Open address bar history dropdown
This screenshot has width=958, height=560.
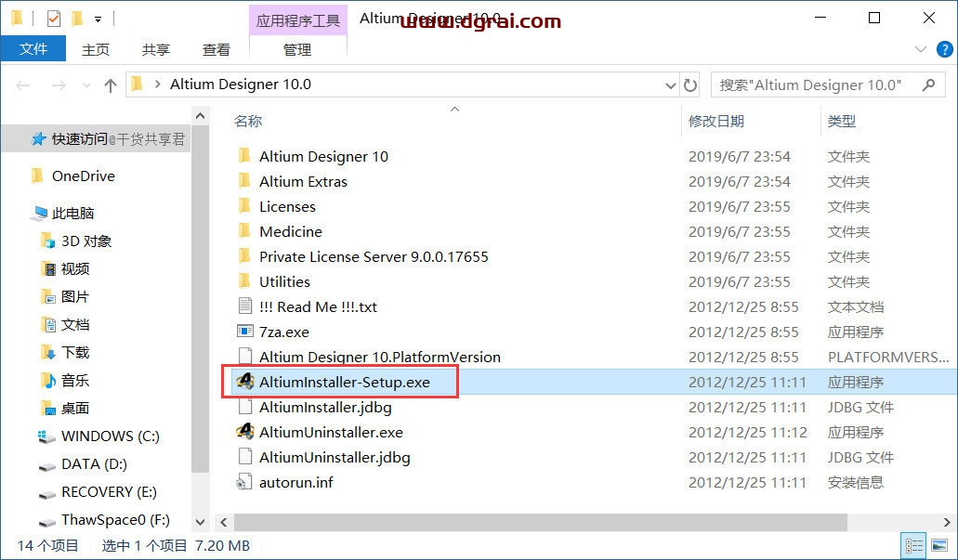pyautogui.click(x=670, y=85)
